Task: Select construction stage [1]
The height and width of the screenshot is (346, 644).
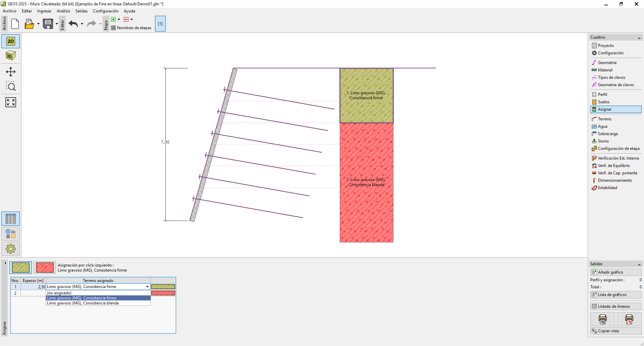Action: (x=160, y=24)
